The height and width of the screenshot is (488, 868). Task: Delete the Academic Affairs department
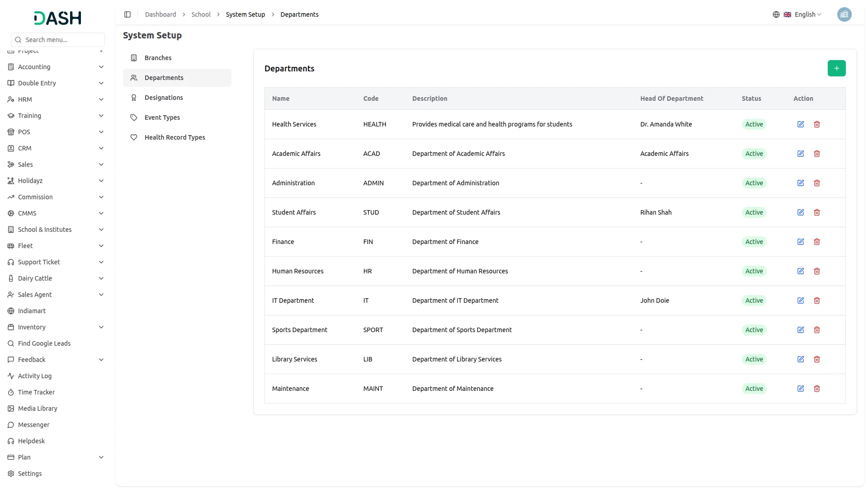pos(816,154)
